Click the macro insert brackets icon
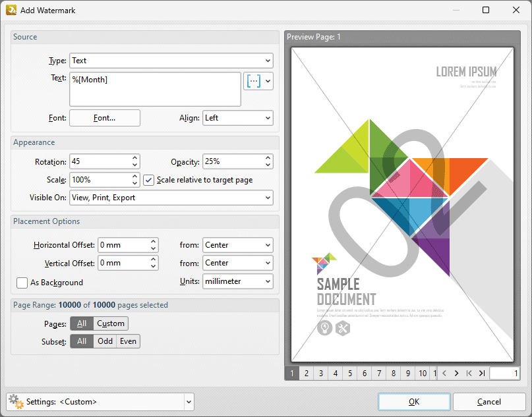This screenshot has height=417, width=532. click(254, 81)
